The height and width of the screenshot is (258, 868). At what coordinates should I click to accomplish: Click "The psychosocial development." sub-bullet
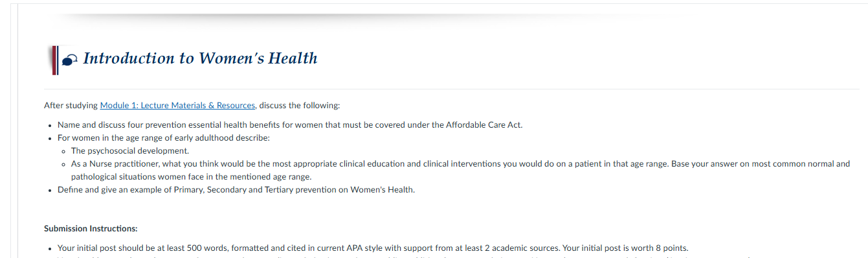tap(130, 151)
